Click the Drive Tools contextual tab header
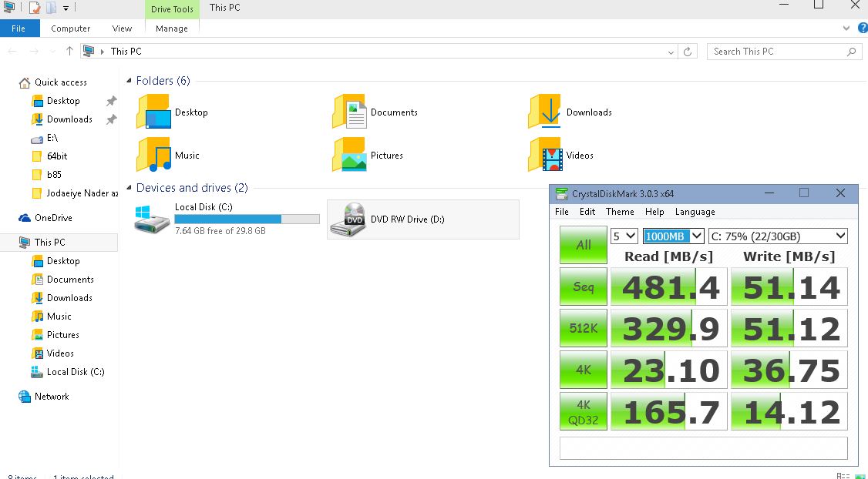 coord(172,9)
